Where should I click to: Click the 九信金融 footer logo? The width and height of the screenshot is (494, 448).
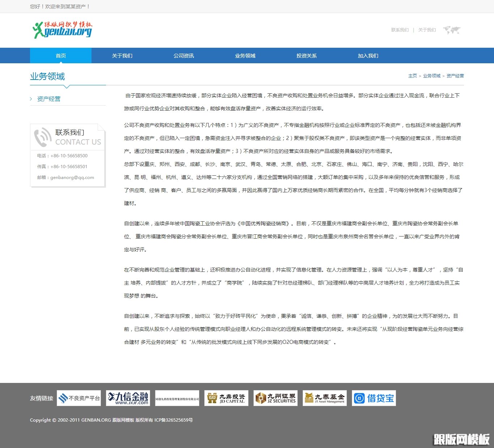[128, 398]
